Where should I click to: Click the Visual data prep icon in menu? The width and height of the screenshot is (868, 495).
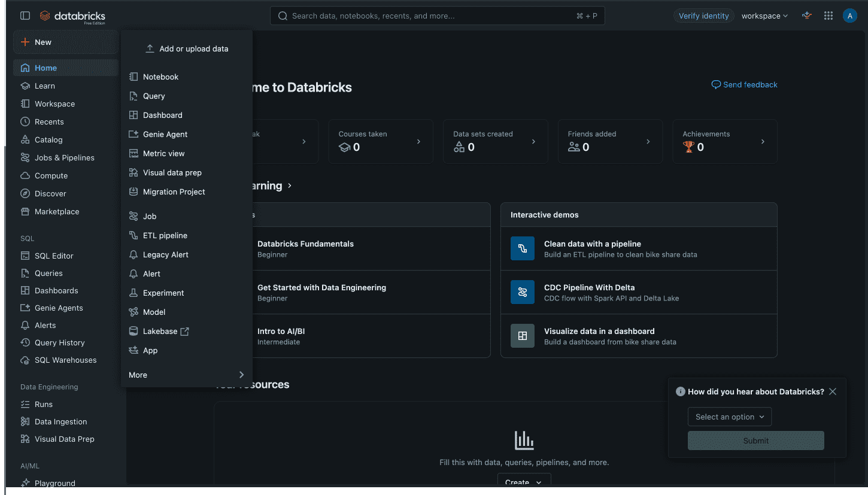(x=133, y=172)
